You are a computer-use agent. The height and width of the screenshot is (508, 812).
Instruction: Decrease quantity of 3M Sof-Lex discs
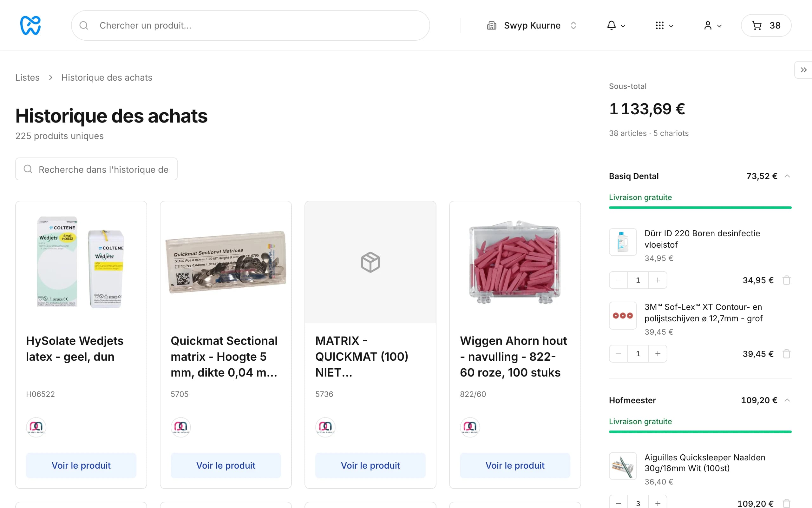(619, 354)
